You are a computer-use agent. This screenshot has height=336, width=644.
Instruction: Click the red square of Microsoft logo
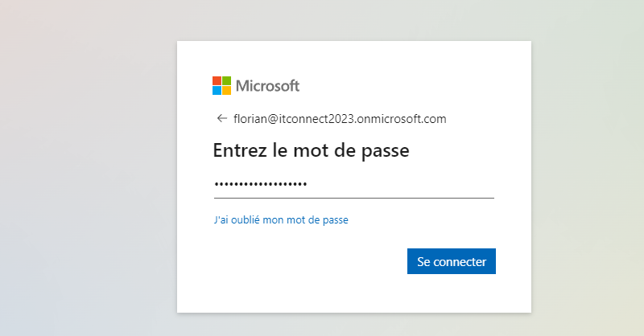(x=217, y=80)
